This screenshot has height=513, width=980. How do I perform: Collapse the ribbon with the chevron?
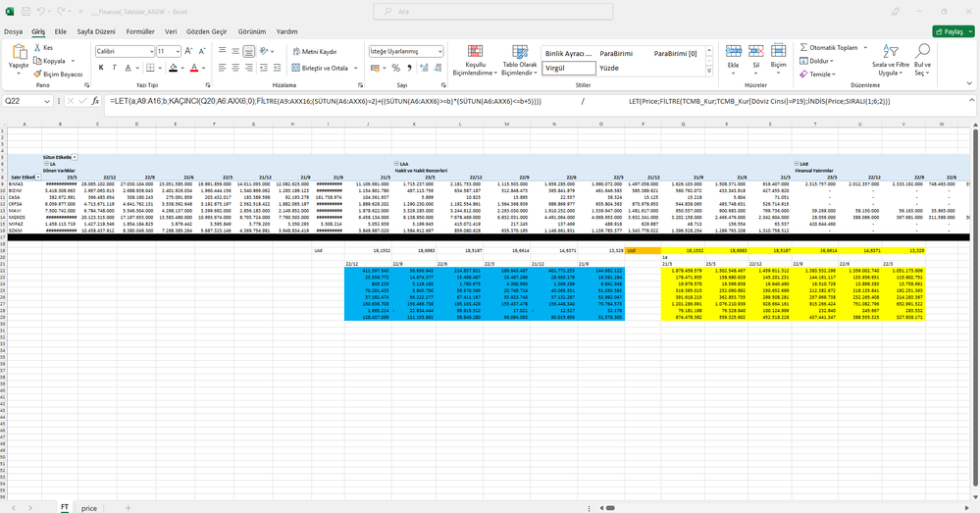tap(969, 83)
